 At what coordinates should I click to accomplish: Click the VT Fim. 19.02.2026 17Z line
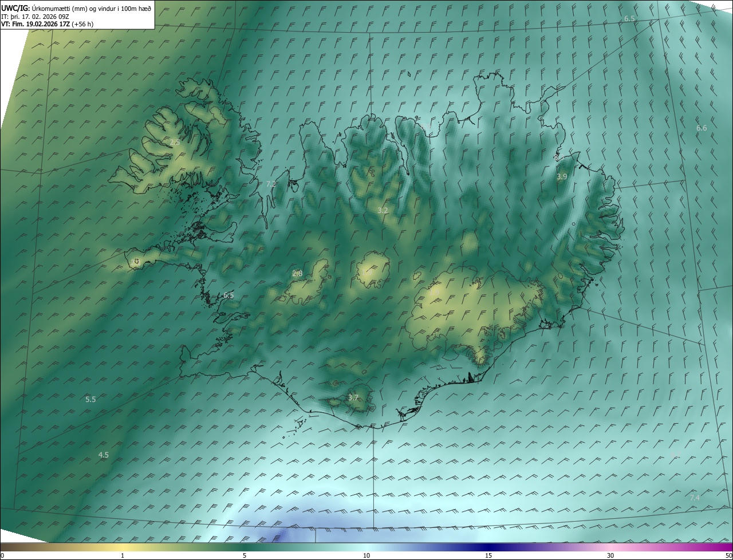pyautogui.click(x=48, y=24)
